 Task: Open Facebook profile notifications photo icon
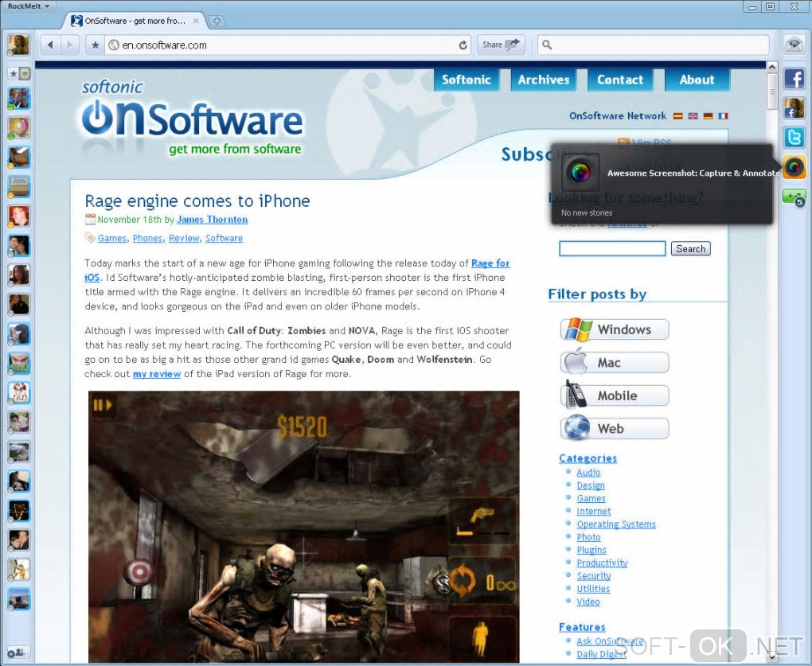point(794,108)
